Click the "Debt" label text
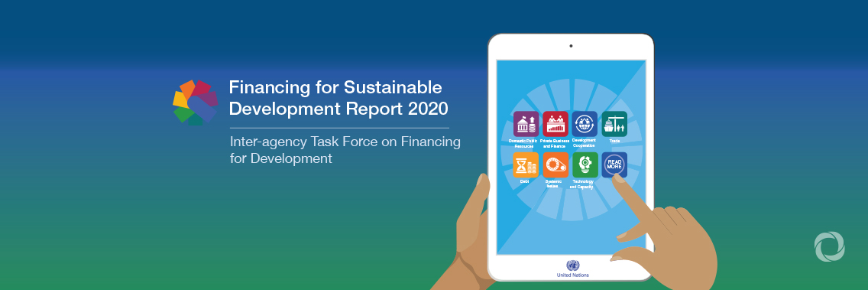868x290 pixels. (x=524, y=181)
